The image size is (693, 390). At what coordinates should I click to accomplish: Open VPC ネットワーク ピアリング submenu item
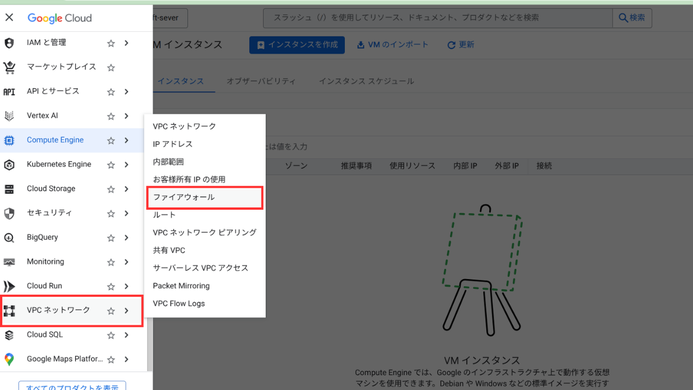(x=205, y=233)
